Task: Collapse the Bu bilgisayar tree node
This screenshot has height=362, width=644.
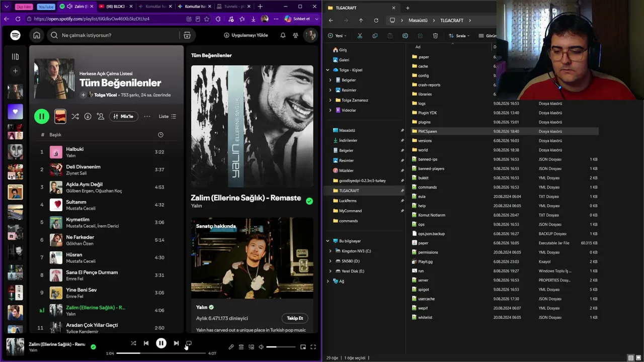Action: point(328,241)
